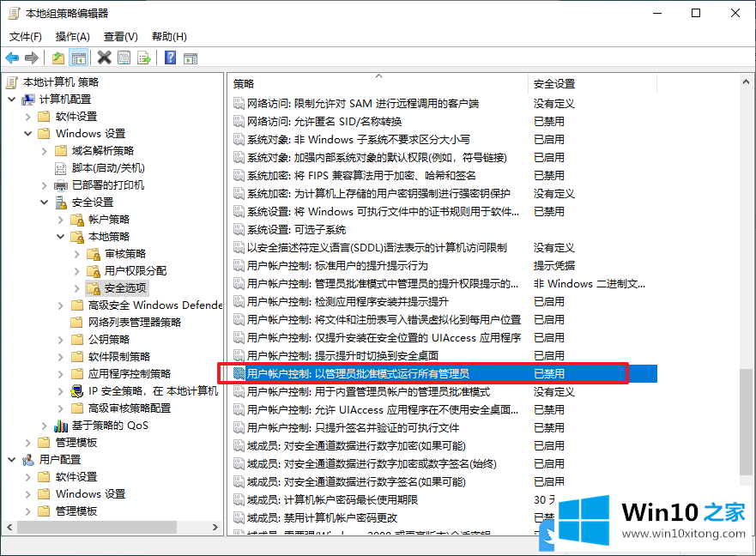This screenshot has width=756, height=556.
Task: Click the 本地计算机 策略 root icon
Action: [x=12, y=82]
